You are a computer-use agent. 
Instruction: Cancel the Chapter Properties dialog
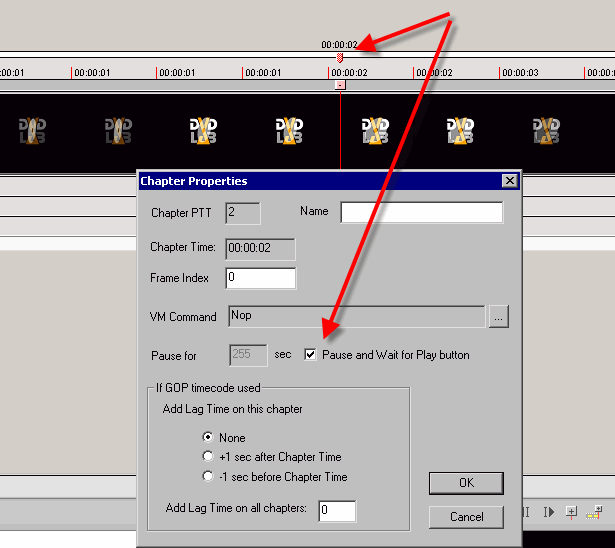point(466,517)
